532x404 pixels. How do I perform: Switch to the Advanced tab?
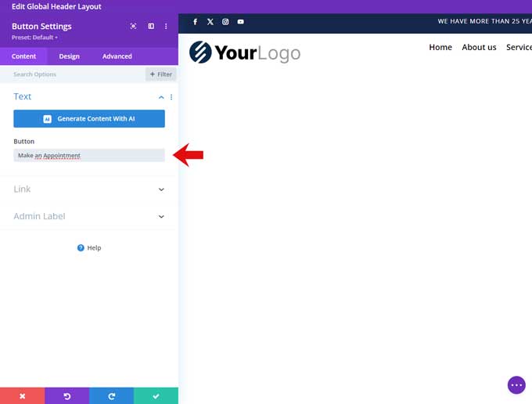pos(117,56)
